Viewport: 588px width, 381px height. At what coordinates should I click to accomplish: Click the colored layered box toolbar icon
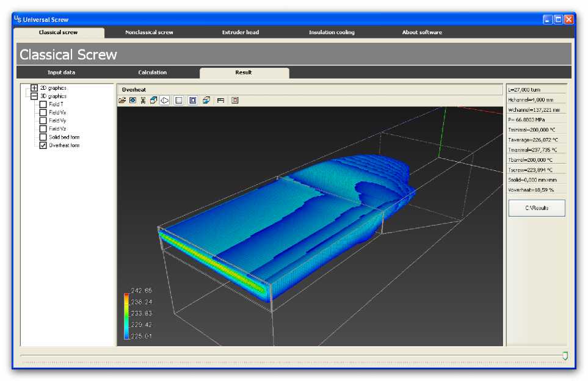click(x=207, y=100)
